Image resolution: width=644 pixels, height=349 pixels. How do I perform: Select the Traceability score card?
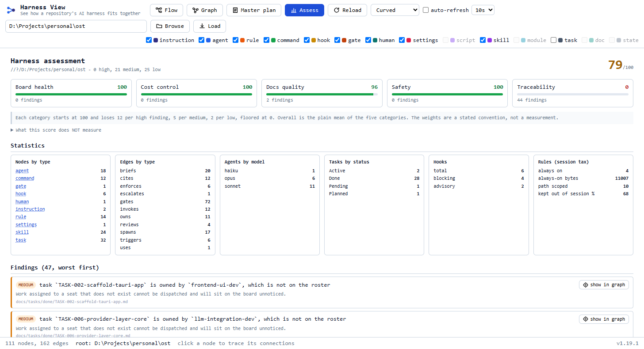click(573, 93)
